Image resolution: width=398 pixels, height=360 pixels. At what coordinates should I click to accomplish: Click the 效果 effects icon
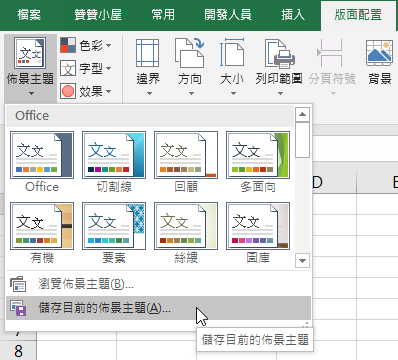coord(68,91)
